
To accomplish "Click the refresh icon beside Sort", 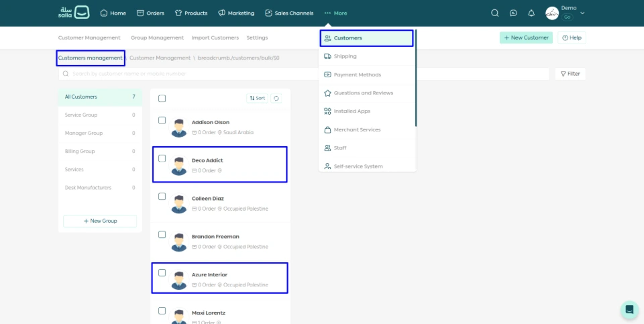I will click(x=276, y=98).
